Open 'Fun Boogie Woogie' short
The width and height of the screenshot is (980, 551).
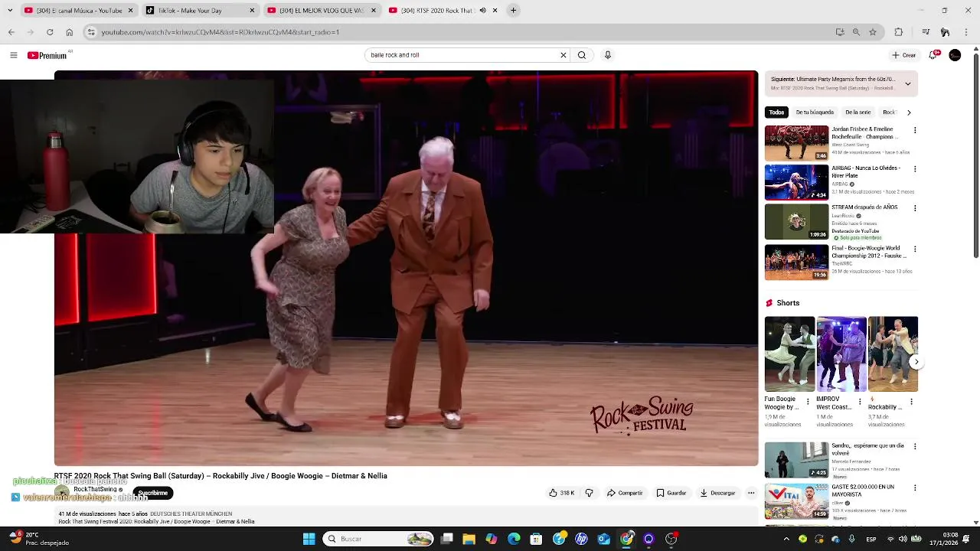(x=789, y=354)
